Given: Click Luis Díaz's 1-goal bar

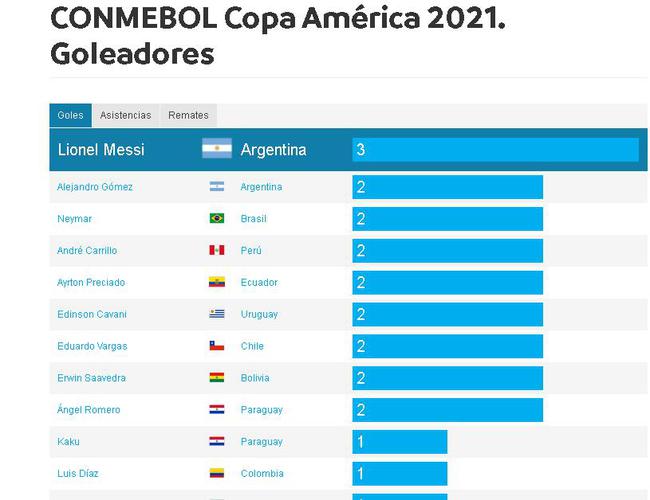Looking at the screenshot, I should pos(399,473).
